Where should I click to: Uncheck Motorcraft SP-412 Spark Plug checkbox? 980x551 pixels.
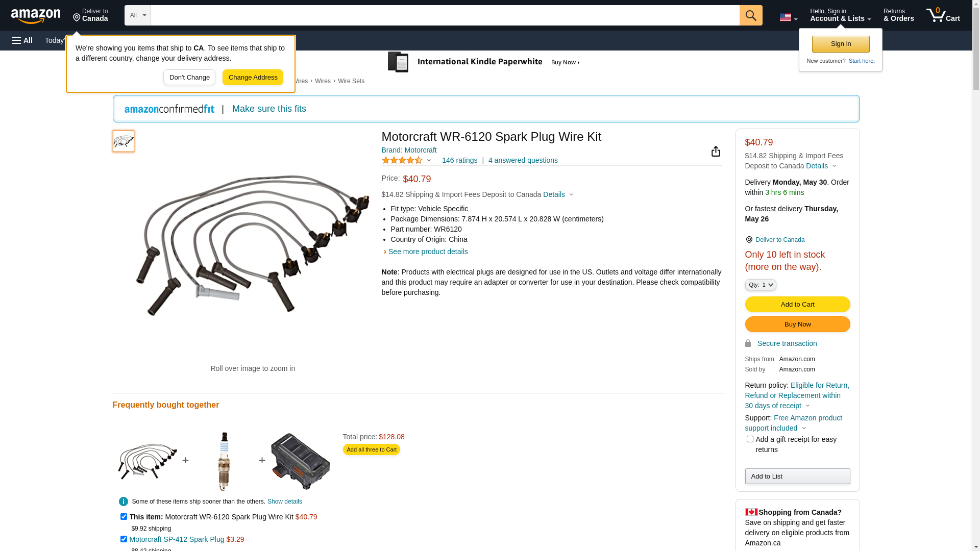(124, 539)
